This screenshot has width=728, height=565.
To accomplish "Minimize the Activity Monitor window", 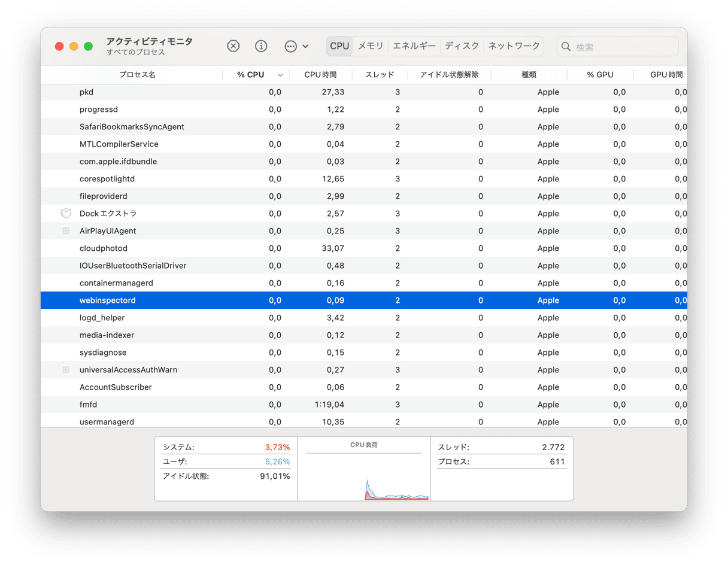I will pos(74,47).
